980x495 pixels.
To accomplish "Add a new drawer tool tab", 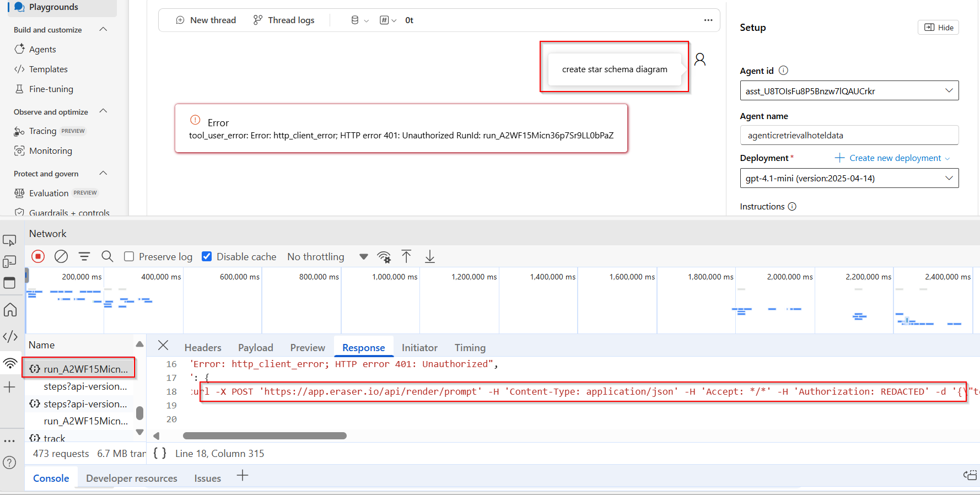I will click(243, 475).
